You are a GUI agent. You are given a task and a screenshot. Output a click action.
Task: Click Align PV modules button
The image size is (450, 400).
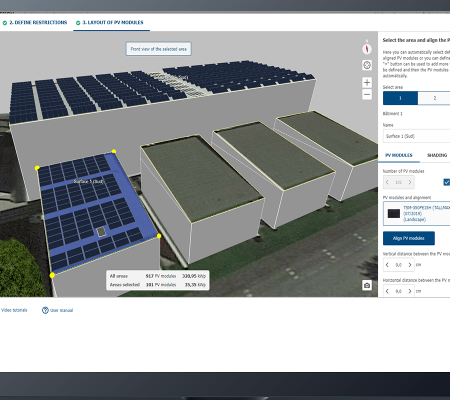(409, 238)
